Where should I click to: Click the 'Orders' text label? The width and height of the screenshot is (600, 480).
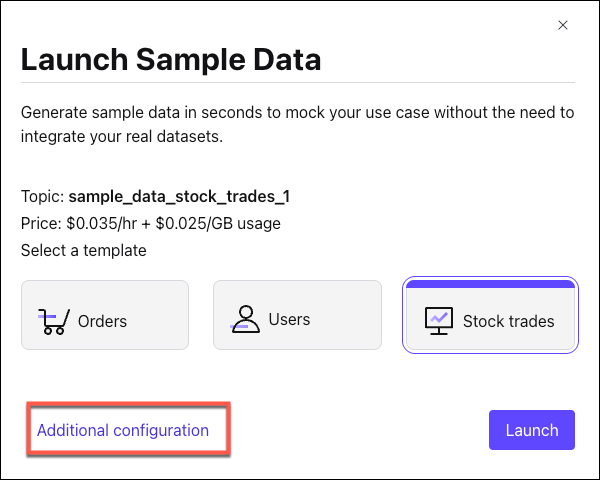click(102, 321)
